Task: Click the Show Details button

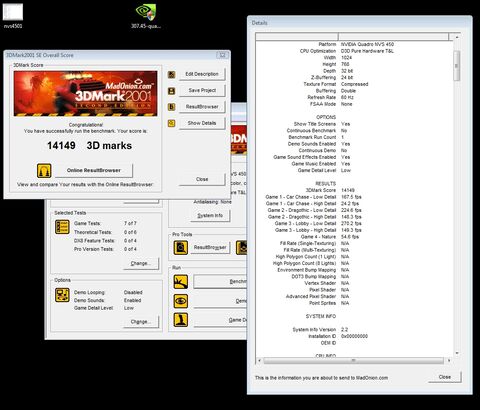Action: [202, 123]
